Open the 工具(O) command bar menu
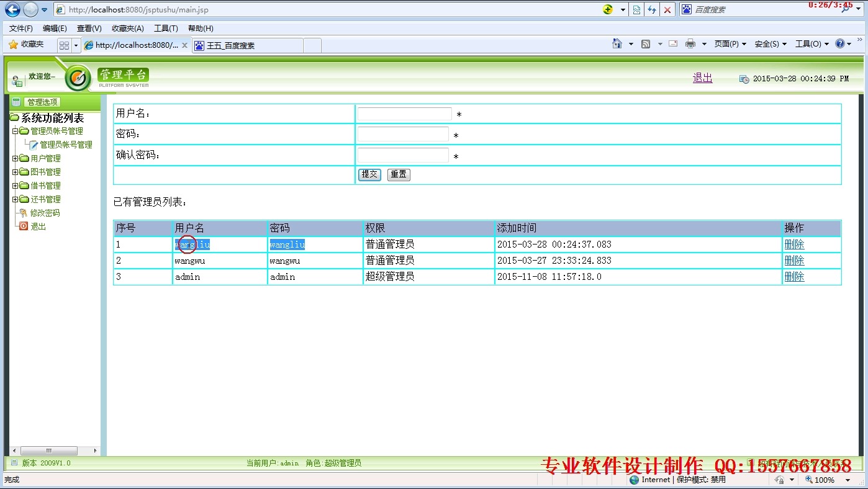868x489 pixels. tap(812, 44)
